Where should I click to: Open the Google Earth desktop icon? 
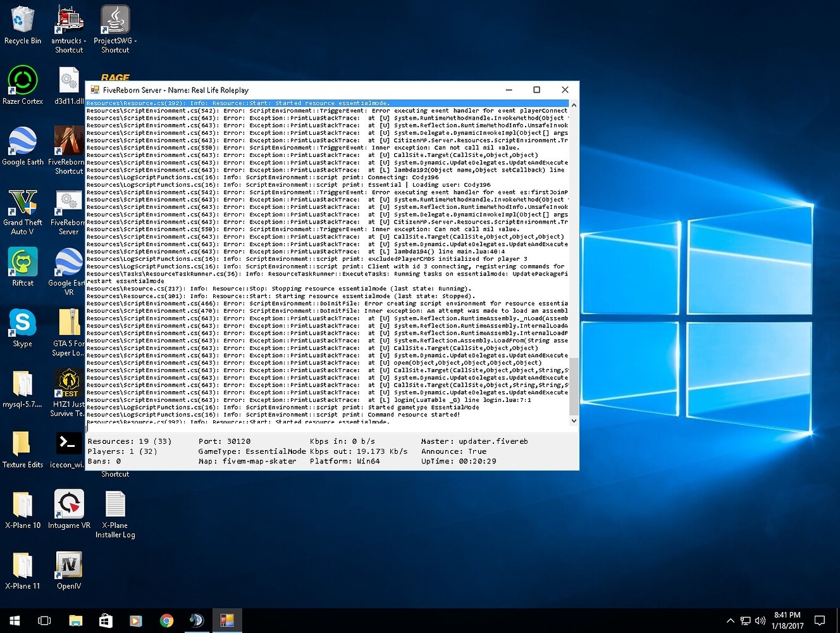(23, 146)
